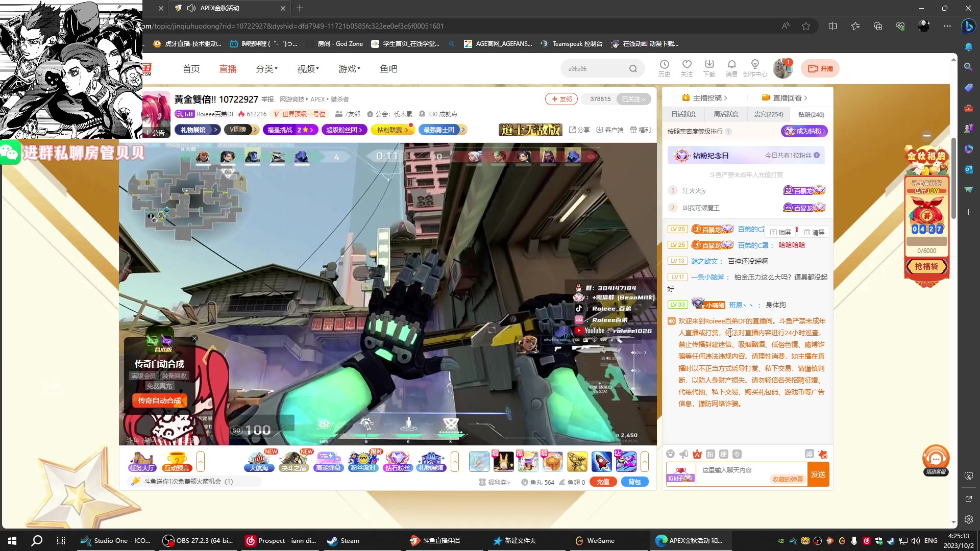Click the 发送 send button
The height and width of the screenshot is (551, 980).
pos(818,474)
